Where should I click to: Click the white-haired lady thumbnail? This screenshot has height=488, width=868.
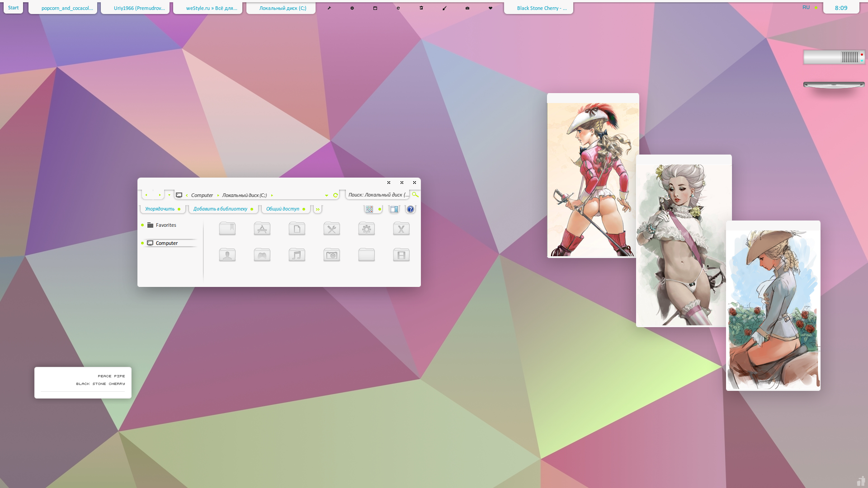tap(684, 241)
